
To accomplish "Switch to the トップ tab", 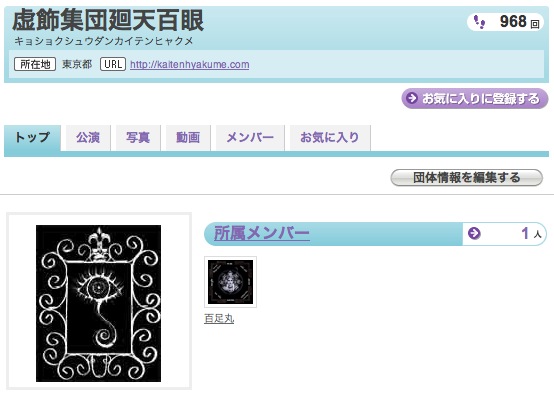I will click(x=32, y=137).
